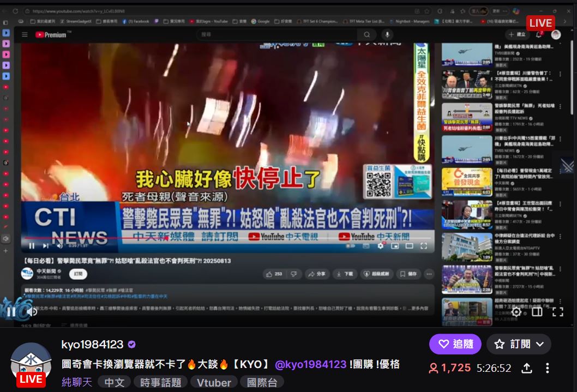The height and width of the screenshot is (392, 577).
Task: Click the verified badge beside kyo1984123
Action: (132, 345)
